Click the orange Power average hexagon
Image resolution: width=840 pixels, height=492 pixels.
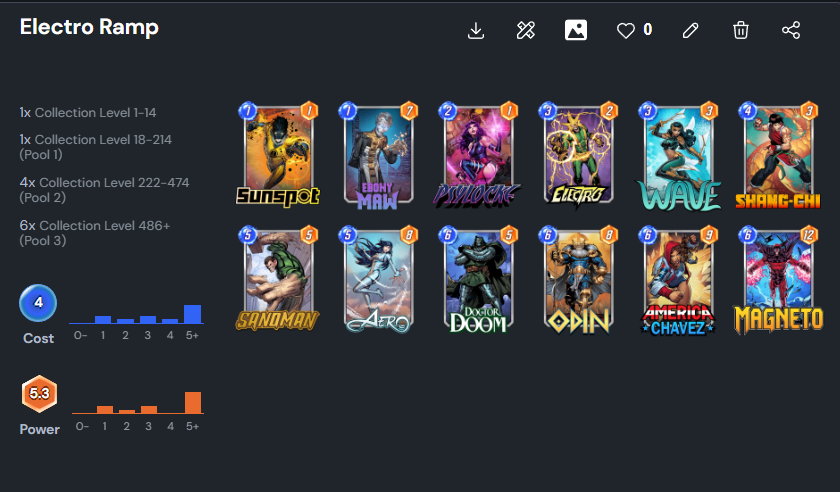point(39,394)
